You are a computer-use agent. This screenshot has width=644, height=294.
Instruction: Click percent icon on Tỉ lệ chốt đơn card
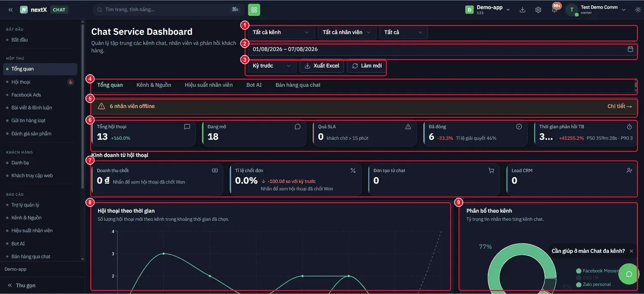pyautogui.click(x=353, y=170)
